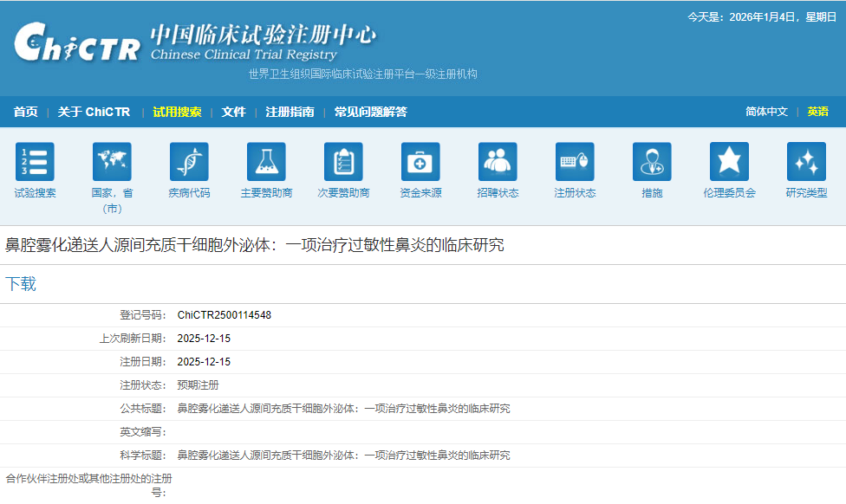
Task: Click the 注册指南 (registration guide) menu item
Action: pyautogui.click(x=290, y=112)
